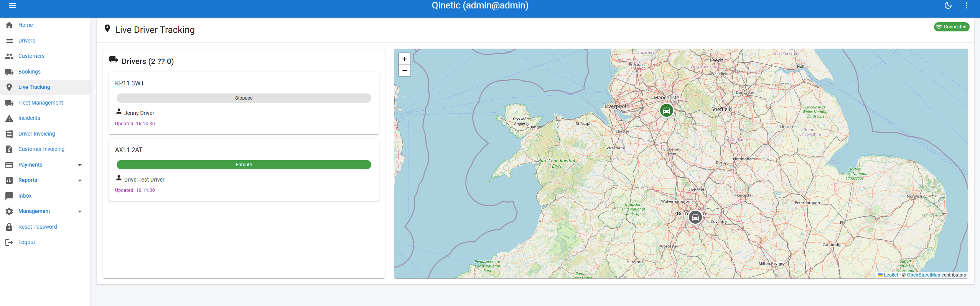Open the Inbox page

(25, 196)
